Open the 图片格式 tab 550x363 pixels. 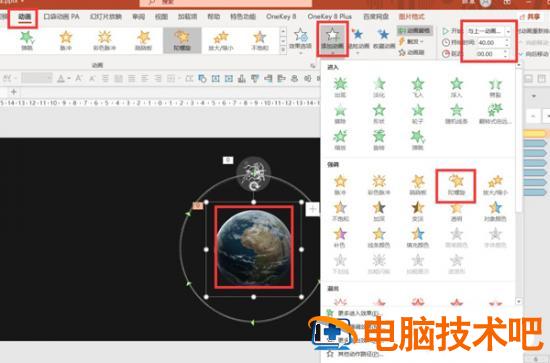411,16
